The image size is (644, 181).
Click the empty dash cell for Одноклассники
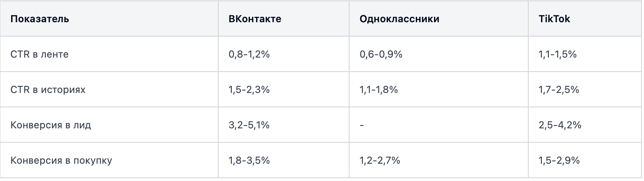(x=362, y=125)
